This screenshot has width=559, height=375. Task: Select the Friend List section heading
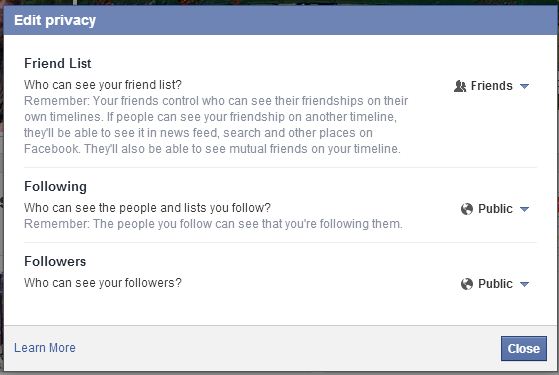(58, 63)
